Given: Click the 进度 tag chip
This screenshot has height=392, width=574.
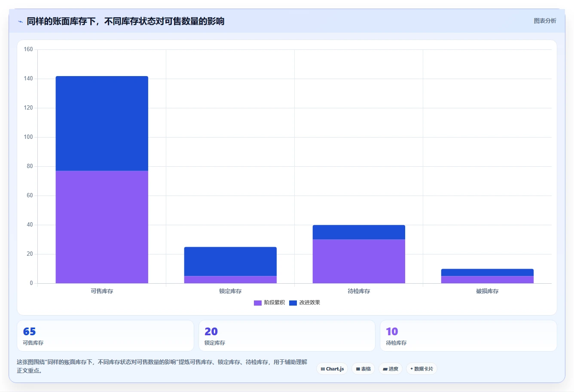Looking at the screenshot, I should tap(391, 369).
